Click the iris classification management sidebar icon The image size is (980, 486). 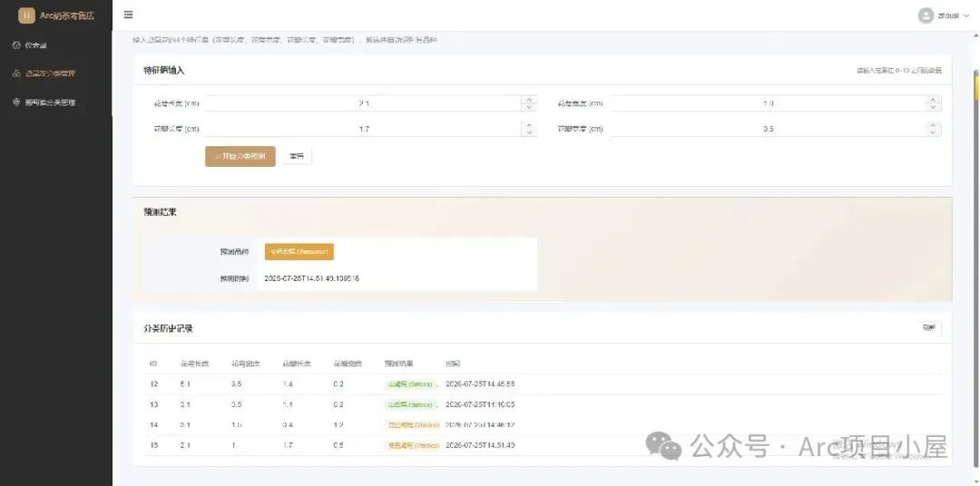point(16,73)
